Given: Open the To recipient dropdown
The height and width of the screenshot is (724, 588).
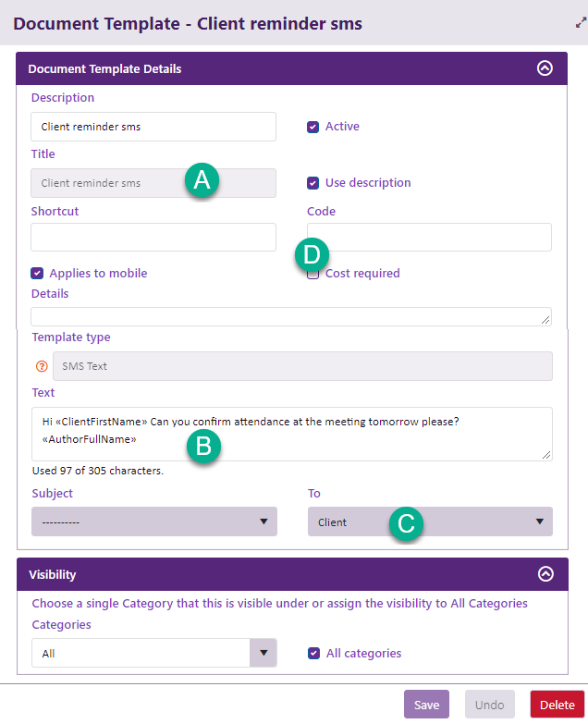Looking at the screenshot, I should pyautogui.click(x=430, y=522).
